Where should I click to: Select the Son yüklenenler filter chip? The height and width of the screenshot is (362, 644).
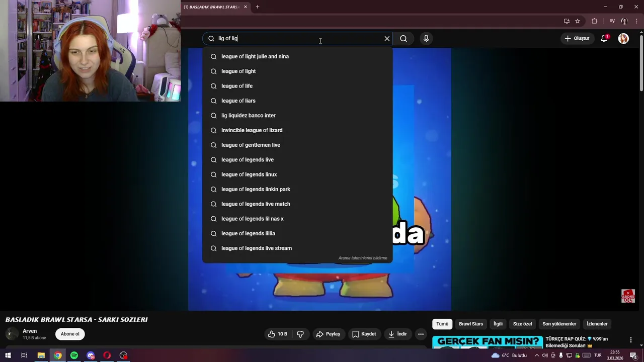pyautogui.click(x=559, y=324)
